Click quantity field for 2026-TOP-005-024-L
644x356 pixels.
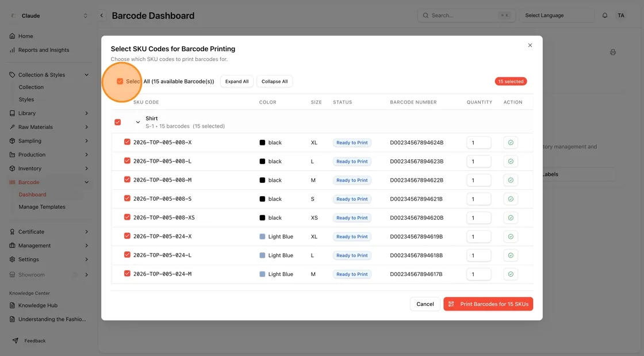(479, 255)
